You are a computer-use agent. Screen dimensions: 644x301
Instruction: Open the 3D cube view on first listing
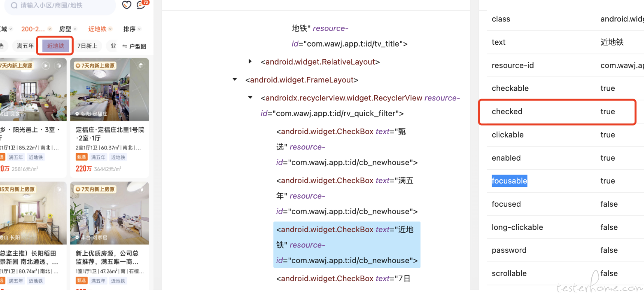point(58,65)
